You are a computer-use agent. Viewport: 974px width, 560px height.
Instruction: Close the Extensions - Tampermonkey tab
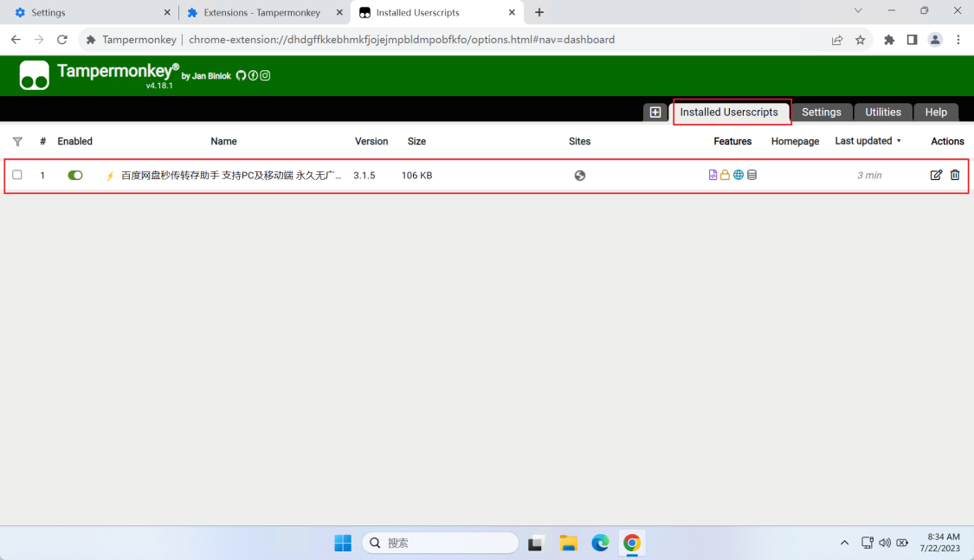339,12
